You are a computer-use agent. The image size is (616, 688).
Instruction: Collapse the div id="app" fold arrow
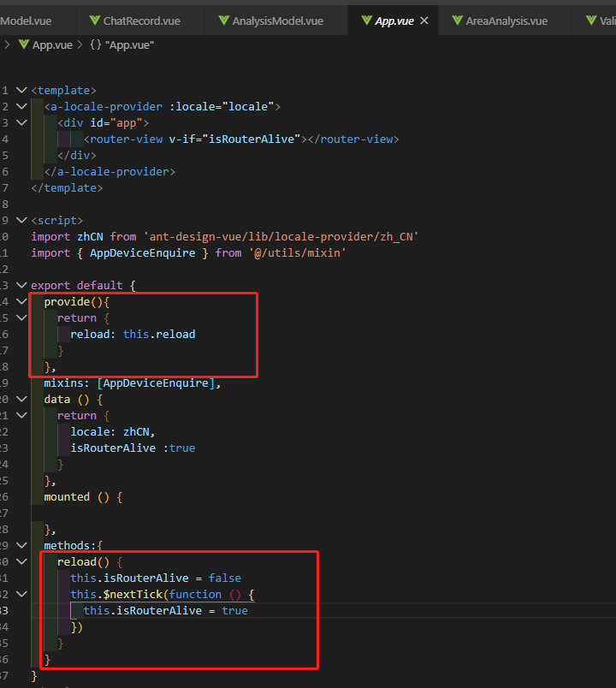(x=21, y=122)
